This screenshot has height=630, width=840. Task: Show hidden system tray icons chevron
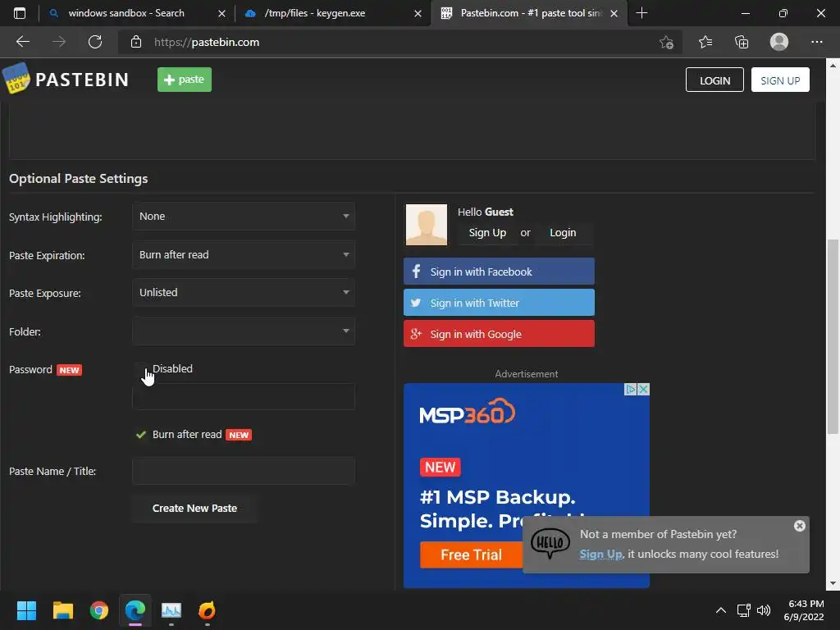721,610
